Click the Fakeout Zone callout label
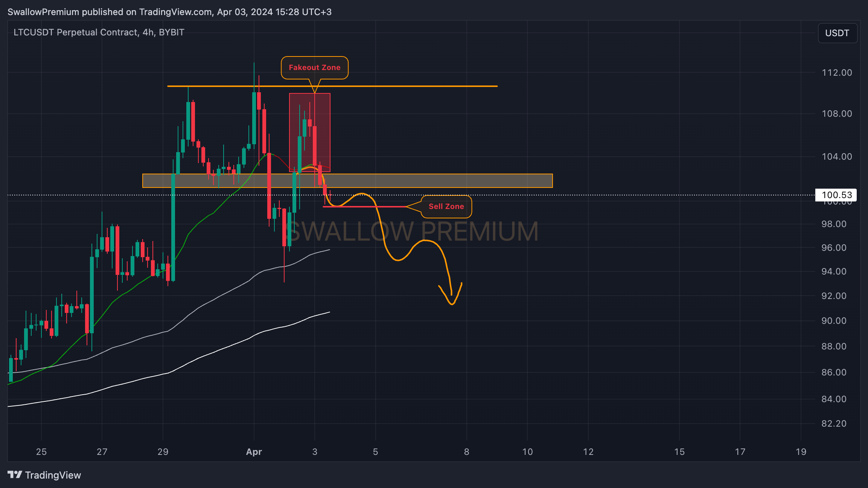 point(315,68)
